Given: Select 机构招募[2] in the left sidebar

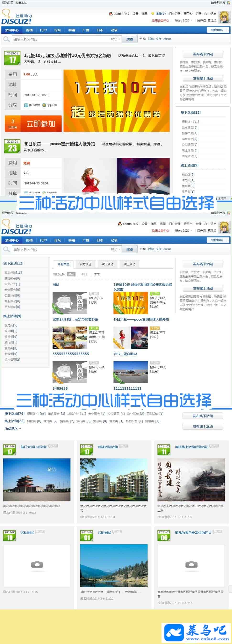Looking at the screenshot, I should [12, 359].
